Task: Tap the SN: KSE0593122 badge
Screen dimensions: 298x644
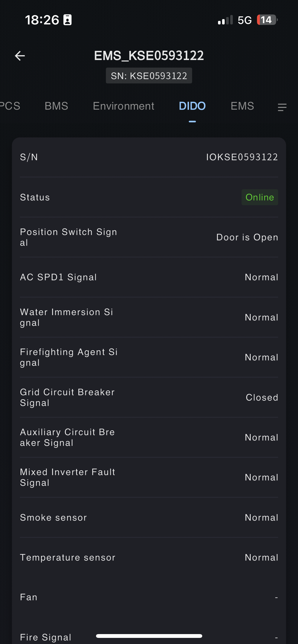Action: (149, 76)
